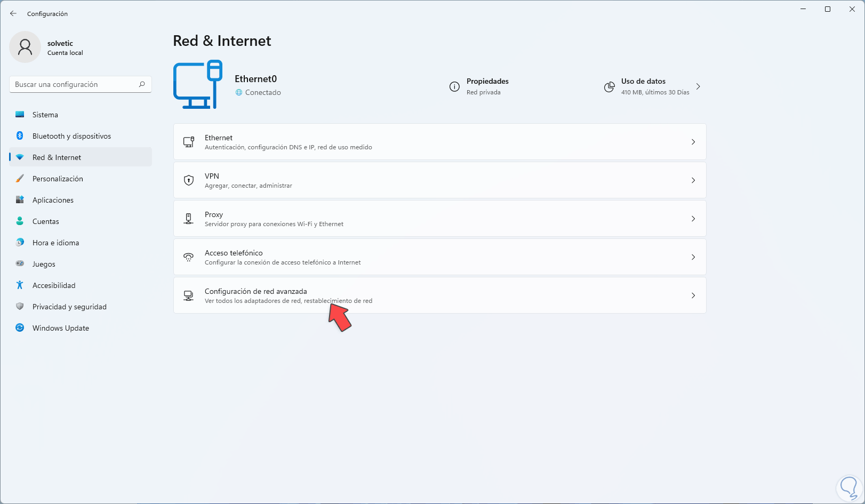Click the solvetic account name
Image resolution: width=865 pixels, height=504 pixels.
[x=60, y=43]
